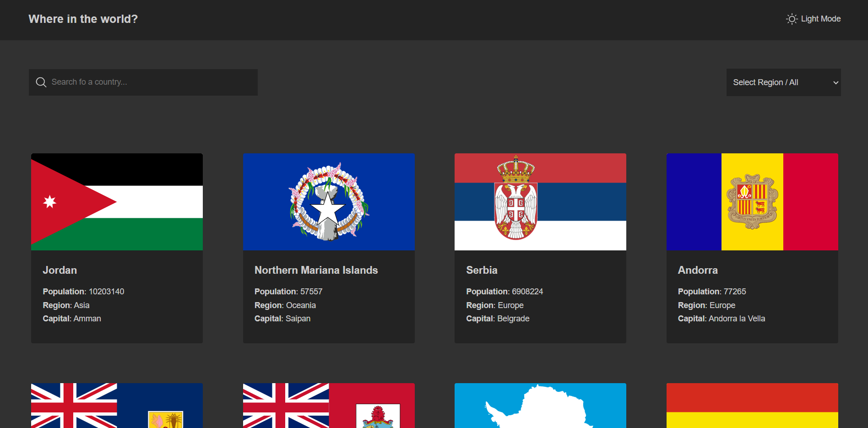Click the Where in the world? title
868x428 pixels.
pyautogui.click(x=83, y=19)
